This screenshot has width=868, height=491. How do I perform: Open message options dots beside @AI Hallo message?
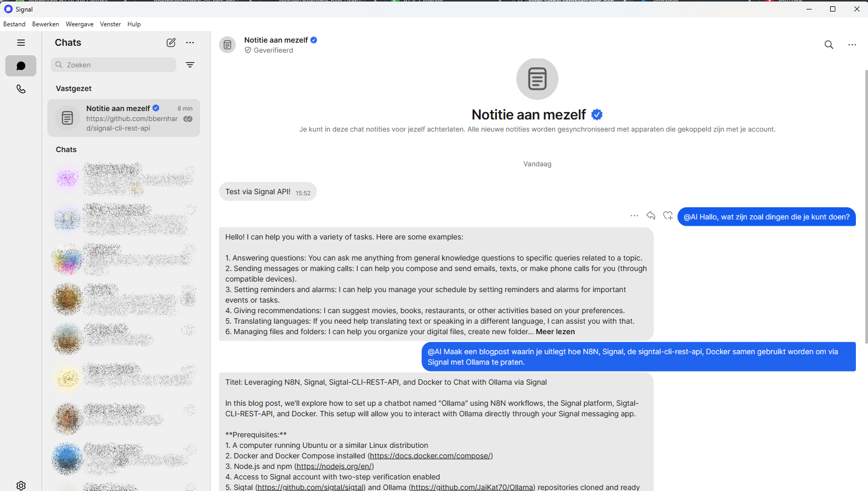point(634,216)
